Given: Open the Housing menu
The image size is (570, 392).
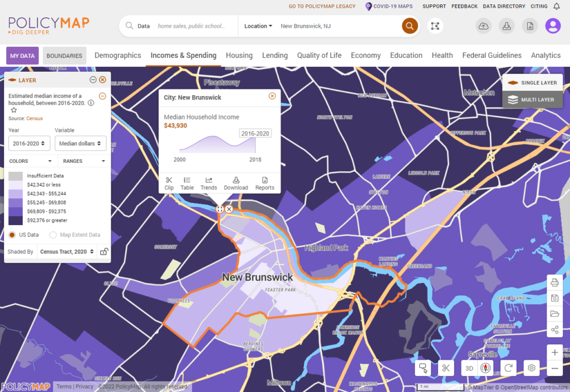Looking at the screenshot, I should point(239,55).
